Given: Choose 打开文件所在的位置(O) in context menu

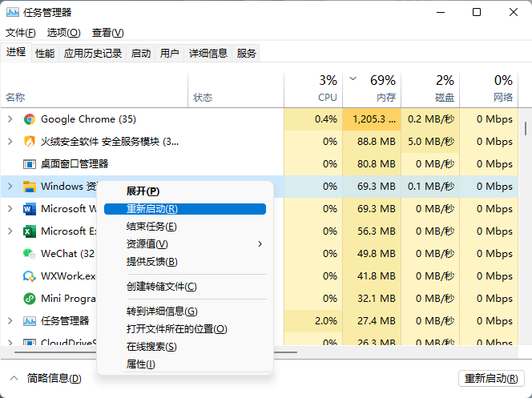Looking at the screenshot, I should (185, 329).
